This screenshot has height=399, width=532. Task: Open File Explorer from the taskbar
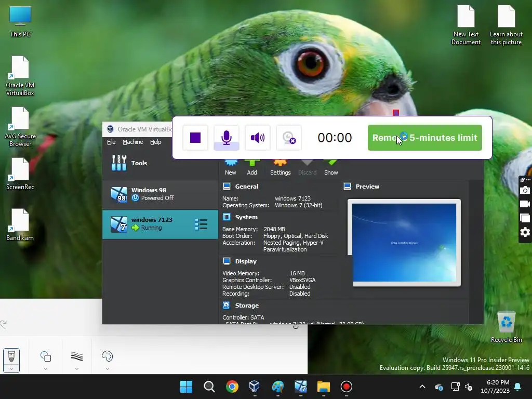(323, 387)
